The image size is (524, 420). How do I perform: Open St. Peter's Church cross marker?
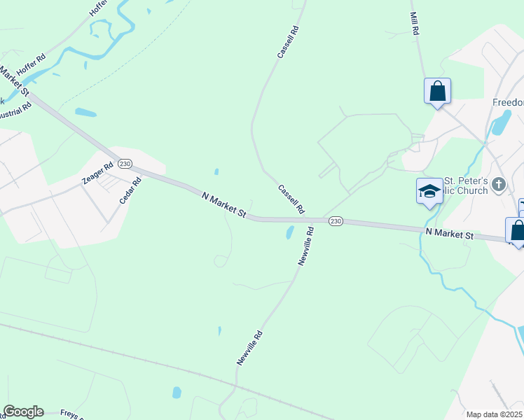499,185
